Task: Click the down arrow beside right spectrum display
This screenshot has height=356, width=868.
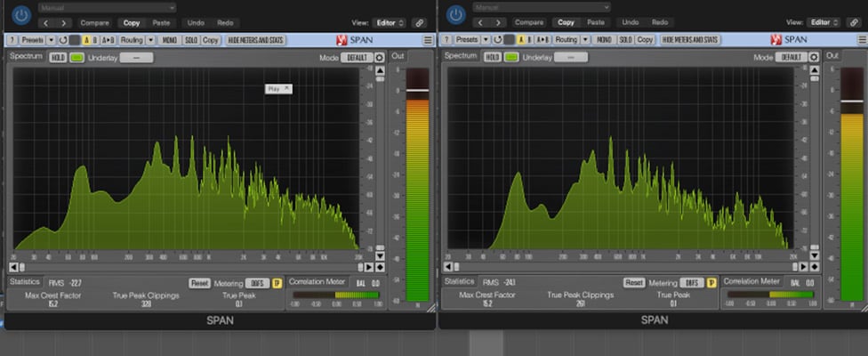Action: [815, 255]
